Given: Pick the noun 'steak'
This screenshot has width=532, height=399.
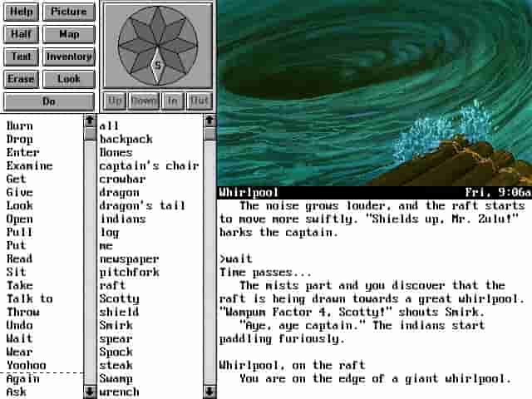Looking at the screenshot, I should click(116, 365).
